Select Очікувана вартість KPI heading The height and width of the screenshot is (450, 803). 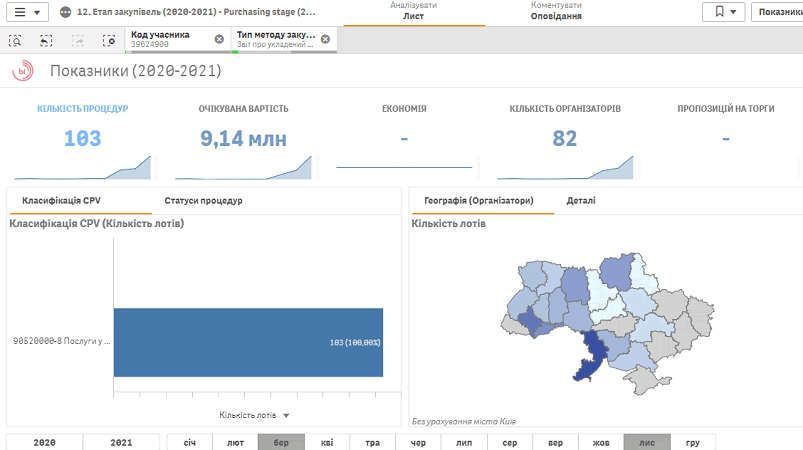(243, 109)
